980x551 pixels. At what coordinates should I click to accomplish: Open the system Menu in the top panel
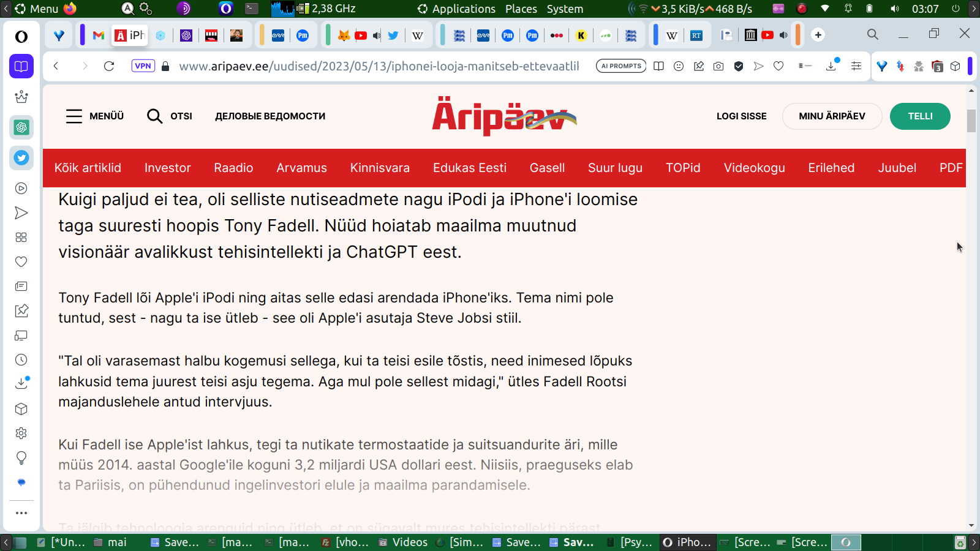click(37, 9)
